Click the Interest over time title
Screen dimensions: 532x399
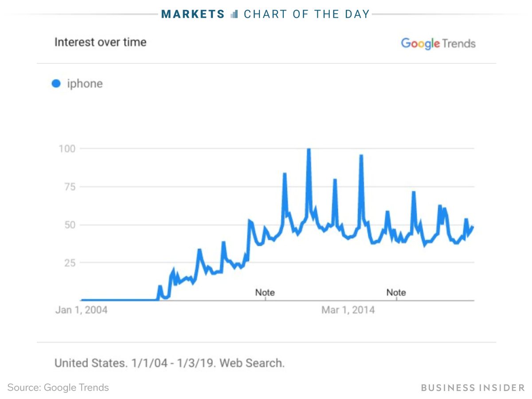(100, 42)
